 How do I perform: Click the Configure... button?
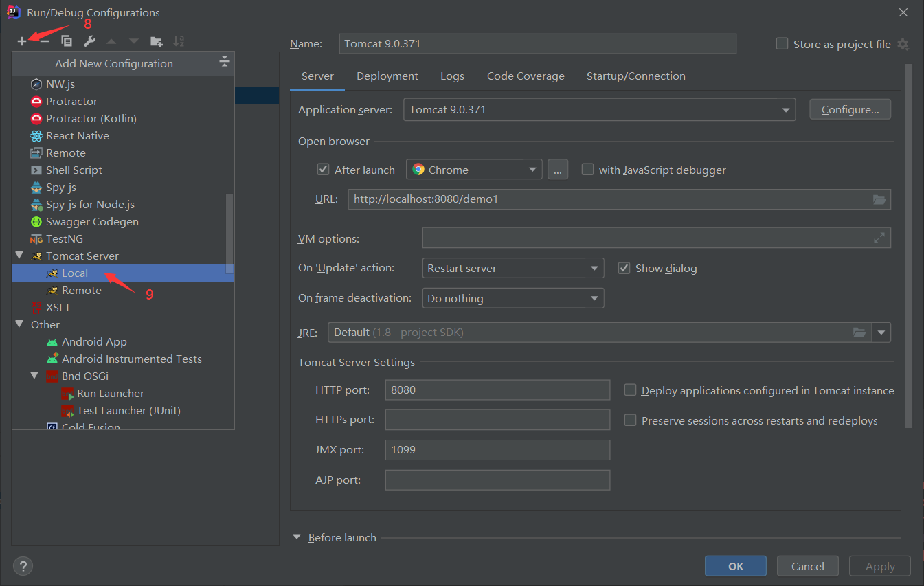tap(850, 109)
